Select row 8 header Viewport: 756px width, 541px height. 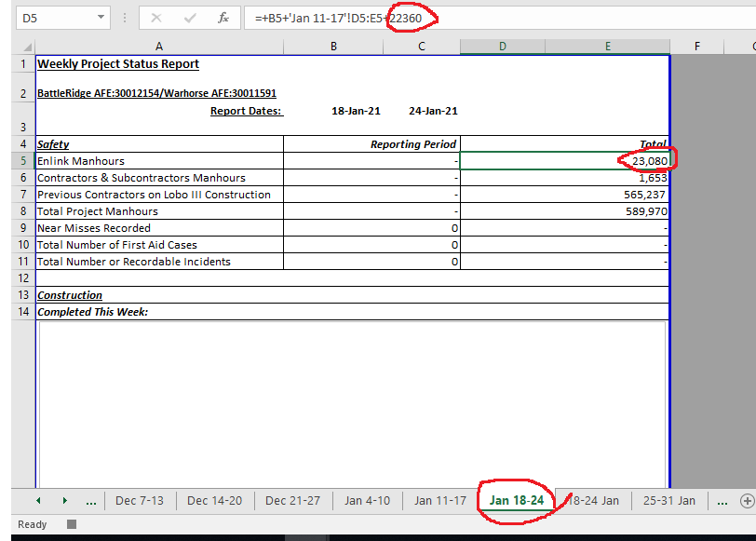coord(23,211)
